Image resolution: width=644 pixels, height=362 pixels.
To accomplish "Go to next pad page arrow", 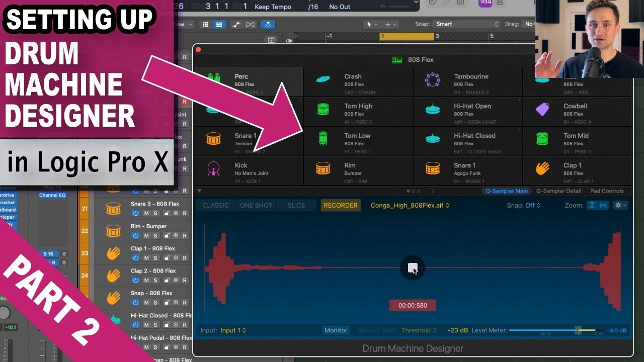I will point(432,191).
